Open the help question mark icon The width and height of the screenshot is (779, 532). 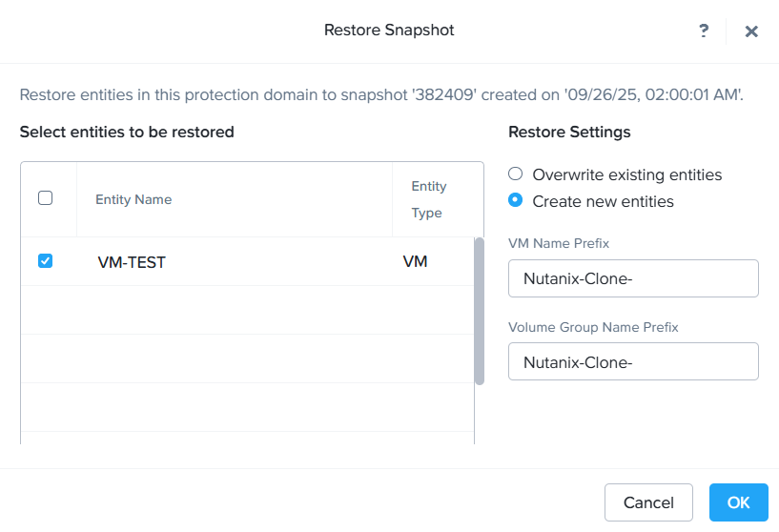tap(704, 31)
